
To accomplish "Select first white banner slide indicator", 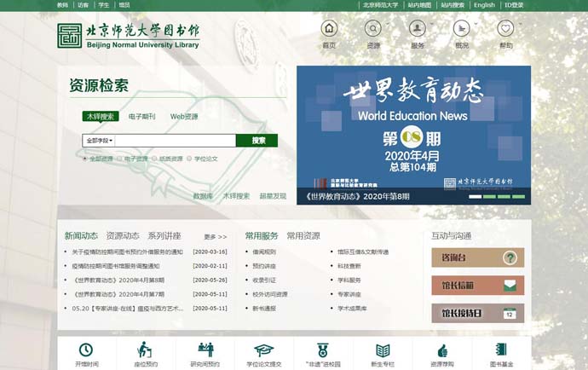I will tap(476, 197).
